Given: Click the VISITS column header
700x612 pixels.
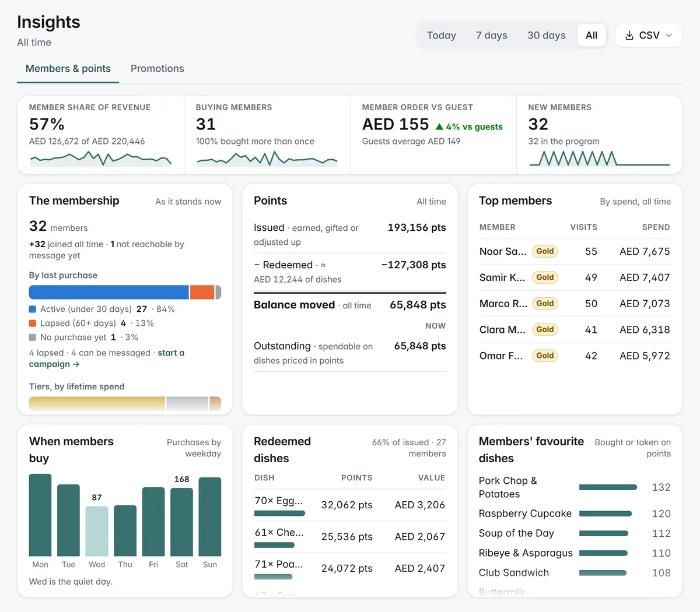Looking at the screenshot, I should click(x=583, y=227).
